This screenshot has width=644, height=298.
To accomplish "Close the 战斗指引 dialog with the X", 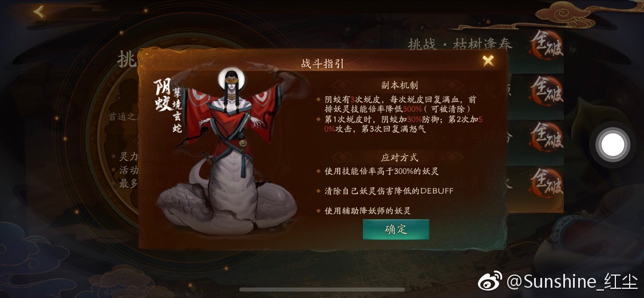I will click(488, 61).
